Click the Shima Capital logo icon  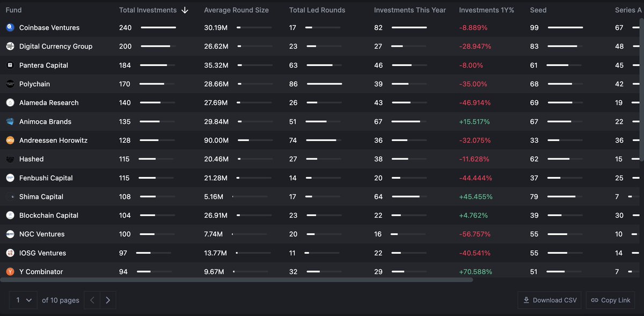click(10, 196)
